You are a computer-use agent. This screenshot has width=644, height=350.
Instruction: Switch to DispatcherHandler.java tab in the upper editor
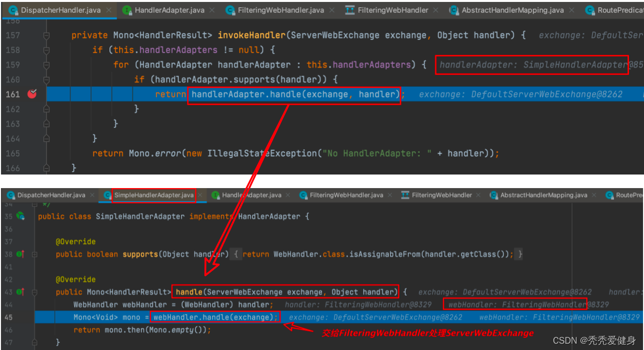(x=61, y=10)
